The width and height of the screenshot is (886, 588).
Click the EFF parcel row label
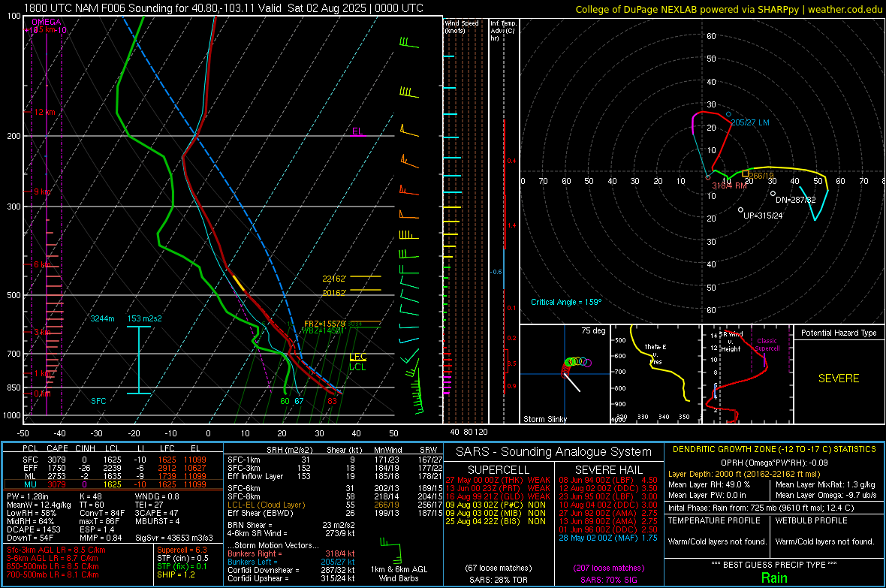[x=31, y=468]
